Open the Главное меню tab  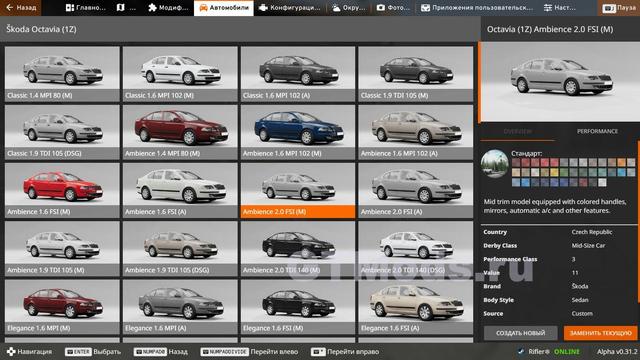pyautogui.click(x=86, y=8)
